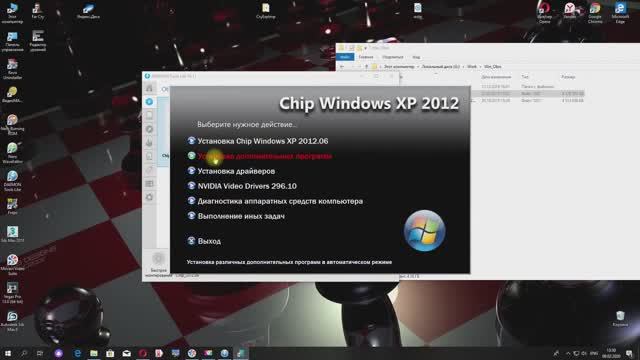Sort by Дата изменения column in Explorer
This screenshot has height=360, width=640.
point(496,77)
